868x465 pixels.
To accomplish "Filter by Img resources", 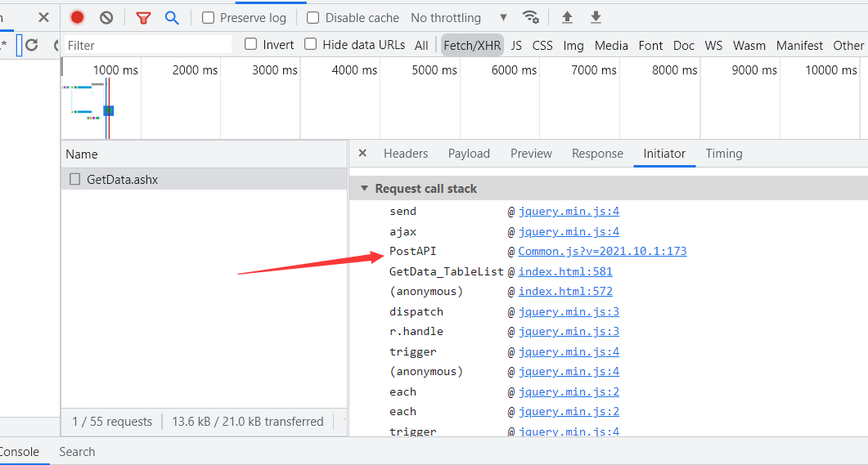I will tap(573, 45).
